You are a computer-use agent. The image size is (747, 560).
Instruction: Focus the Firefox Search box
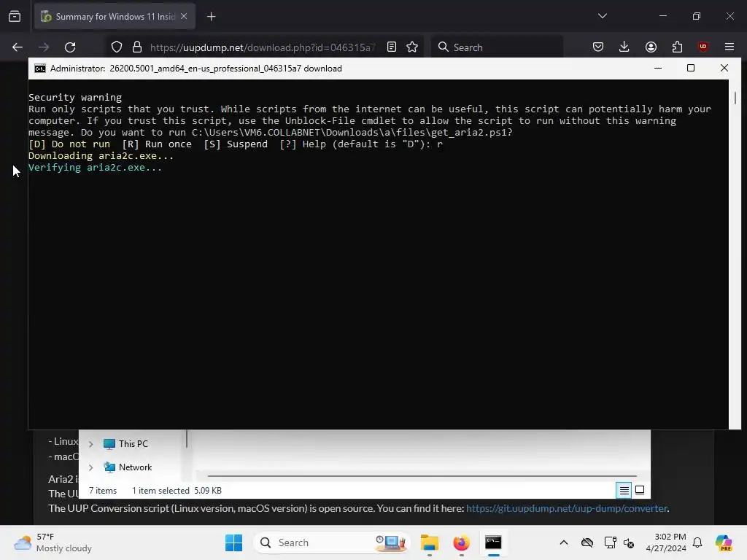point(498,47)
